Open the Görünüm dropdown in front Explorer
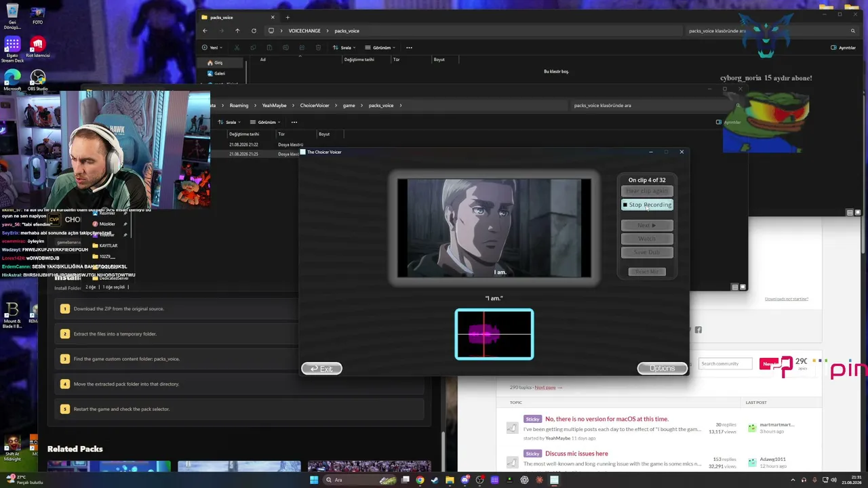Viewport: 868px width, 488px height. pos(381,47)
